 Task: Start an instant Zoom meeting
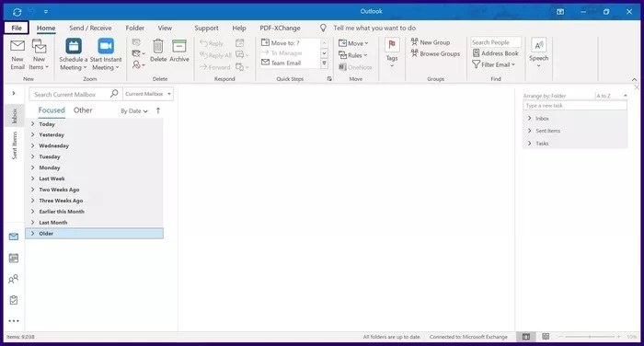(106, 54)
